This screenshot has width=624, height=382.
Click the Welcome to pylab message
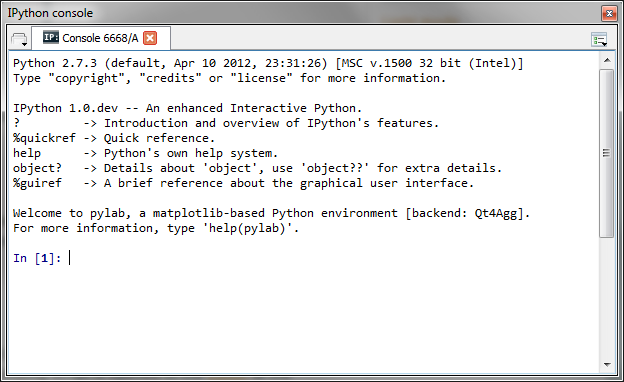coord(271,213)
